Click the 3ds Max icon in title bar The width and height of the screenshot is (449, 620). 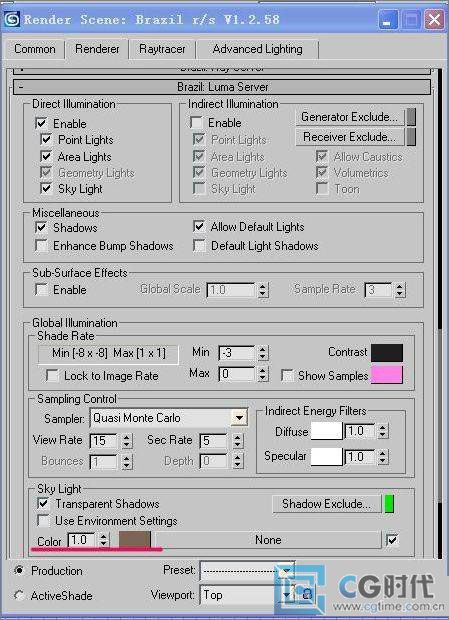click(x=11, y=18)
